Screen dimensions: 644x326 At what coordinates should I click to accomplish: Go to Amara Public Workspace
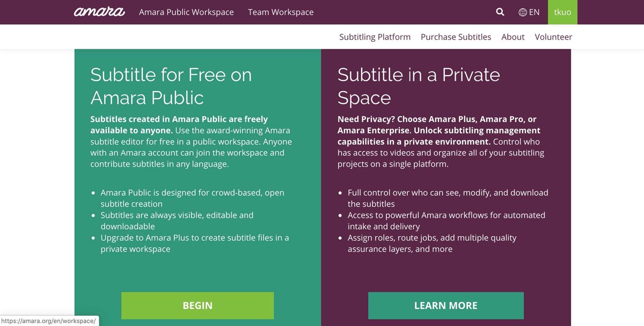[x=186, y=12]
